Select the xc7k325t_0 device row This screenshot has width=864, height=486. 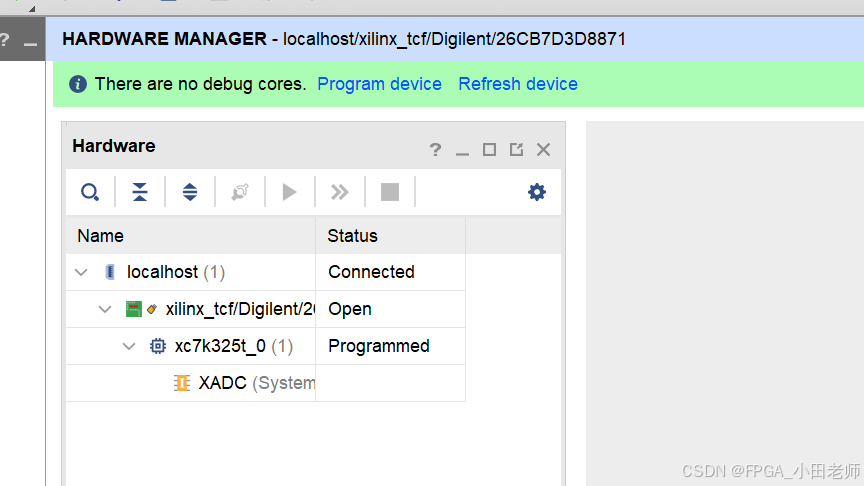click(266, 346)
